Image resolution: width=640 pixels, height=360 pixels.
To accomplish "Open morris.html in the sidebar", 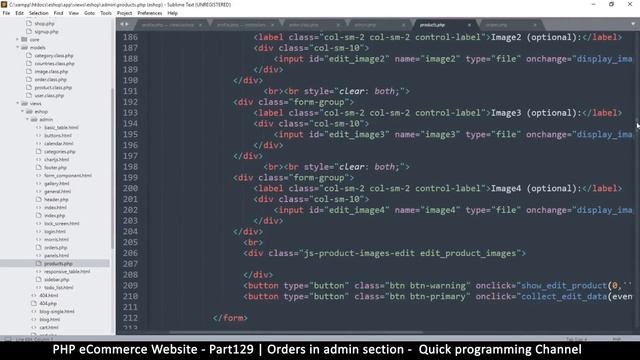I will click(56, 239).
